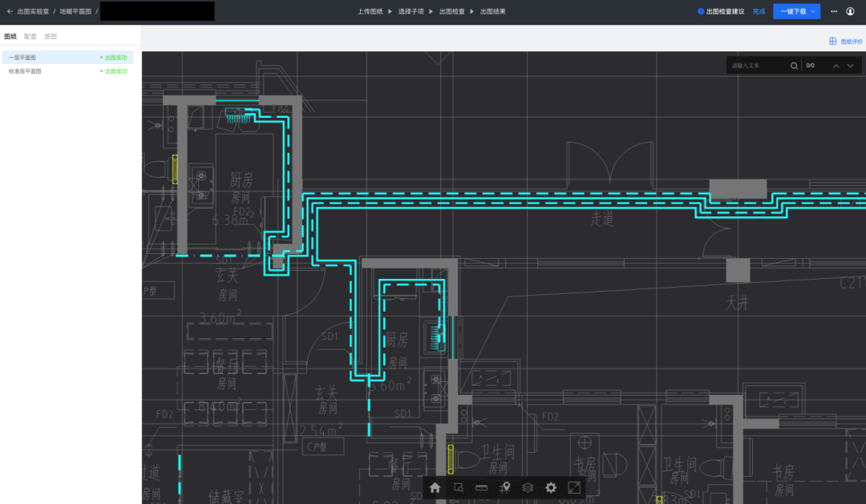
Task: Click the 天井 label on drawing
Action: (x=738, y=302)
